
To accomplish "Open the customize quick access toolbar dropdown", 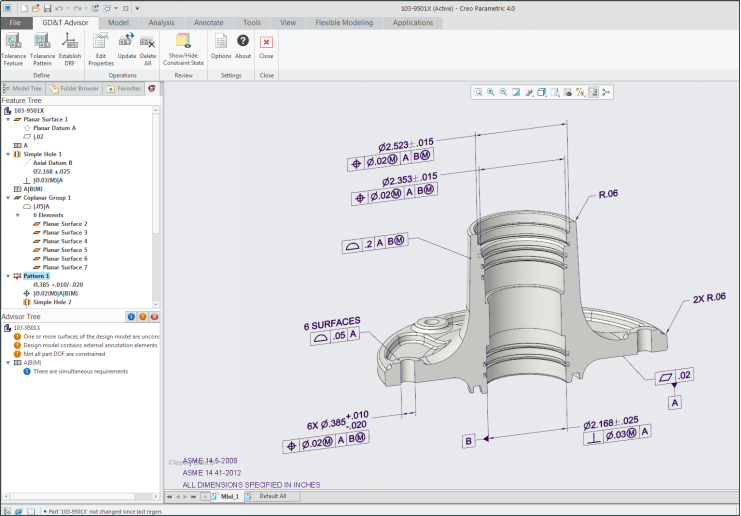I will point(137,8).
